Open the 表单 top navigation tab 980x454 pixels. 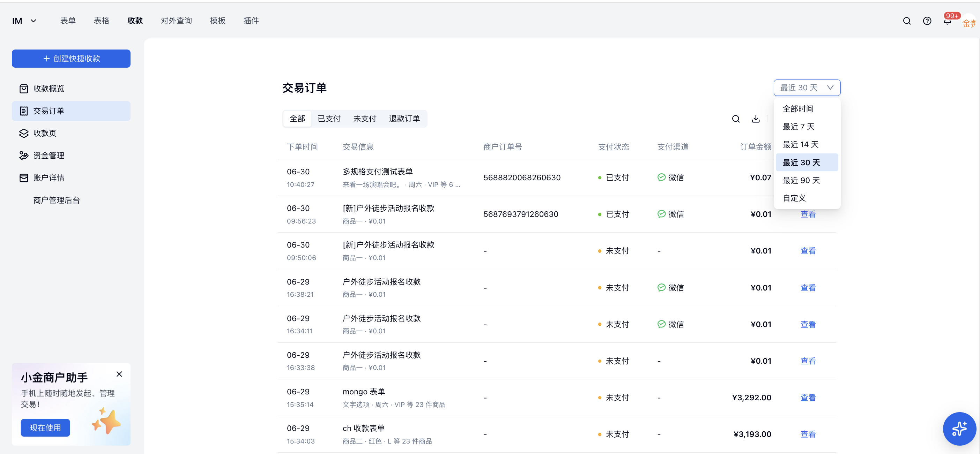tap(68, 21)
